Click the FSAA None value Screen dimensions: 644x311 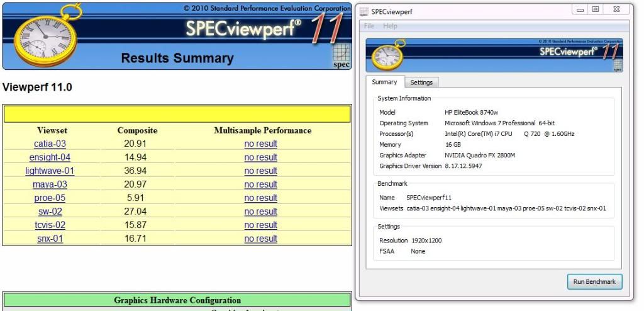pos(418,251)
